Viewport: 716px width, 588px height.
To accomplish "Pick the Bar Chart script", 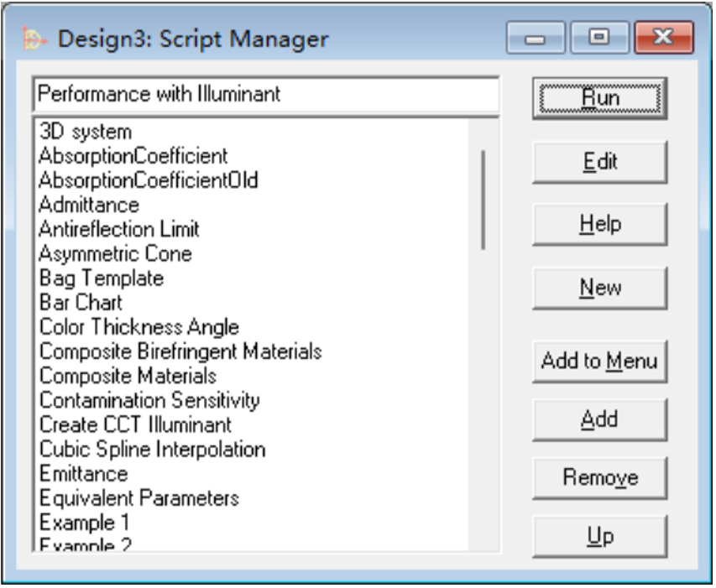I will coord(81,302).
